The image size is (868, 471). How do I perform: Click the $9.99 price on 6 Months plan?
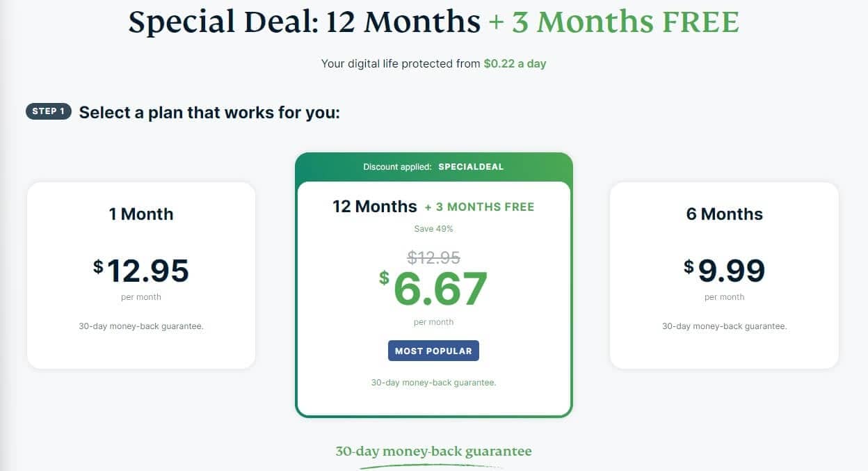click(724, 270)
